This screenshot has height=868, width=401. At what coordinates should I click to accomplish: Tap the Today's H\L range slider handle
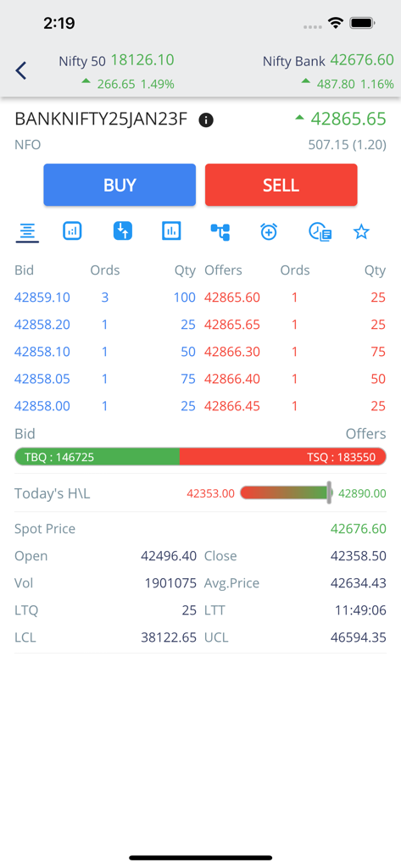pos(330,492)
